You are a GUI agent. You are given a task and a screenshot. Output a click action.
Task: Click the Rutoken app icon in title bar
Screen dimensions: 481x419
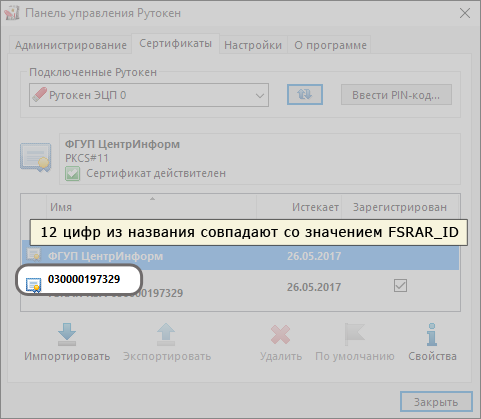pos(12,13)
